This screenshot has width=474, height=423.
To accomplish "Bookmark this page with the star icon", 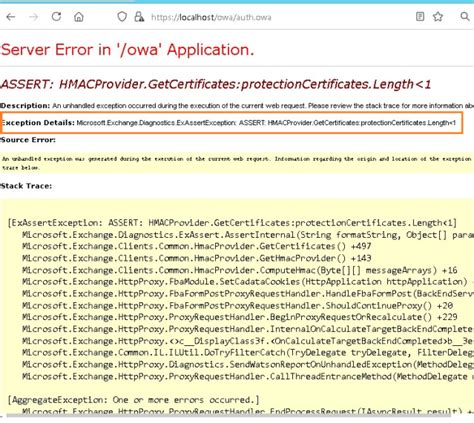I will click(x=438, y=16).
